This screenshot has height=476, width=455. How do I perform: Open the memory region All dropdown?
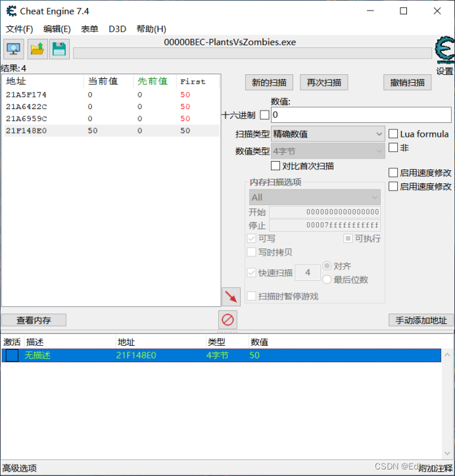point(315,197)
